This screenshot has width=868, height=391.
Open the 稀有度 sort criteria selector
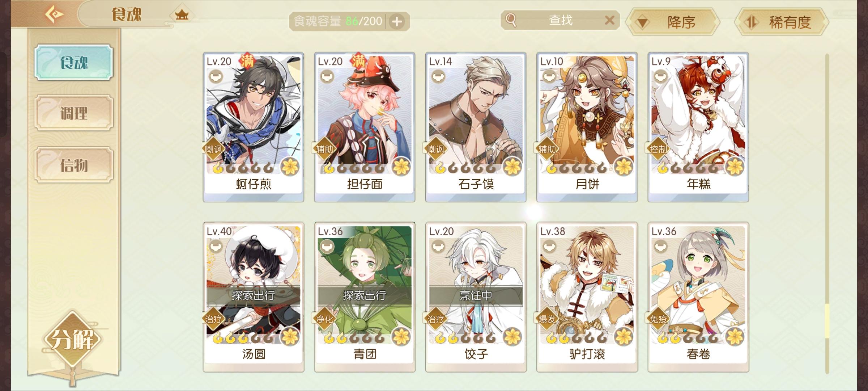tap(782, 22)
